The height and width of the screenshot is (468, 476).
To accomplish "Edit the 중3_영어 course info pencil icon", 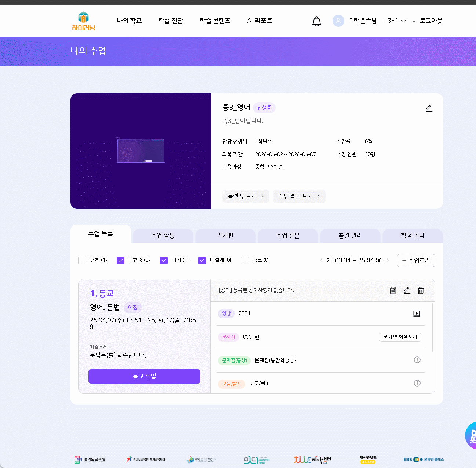I will coord(429,108).
